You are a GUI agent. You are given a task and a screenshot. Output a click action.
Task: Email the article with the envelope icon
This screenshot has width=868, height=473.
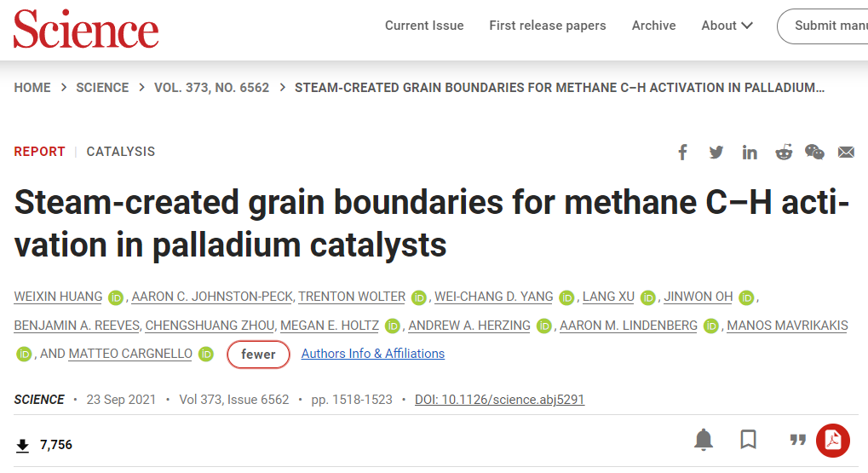point(846,153)
